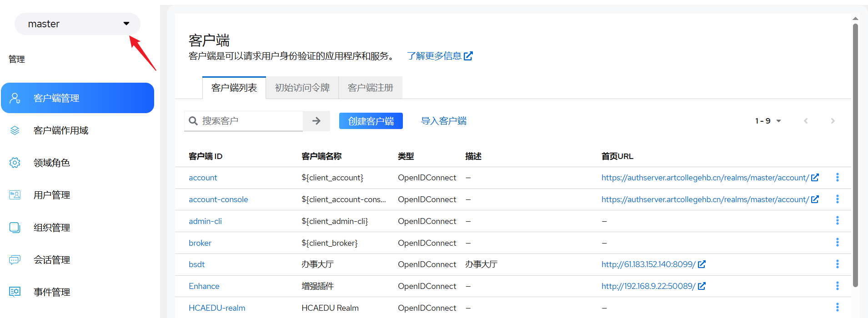Go to previous page of clients
868x318 pixels.
[x=806, y=121]
